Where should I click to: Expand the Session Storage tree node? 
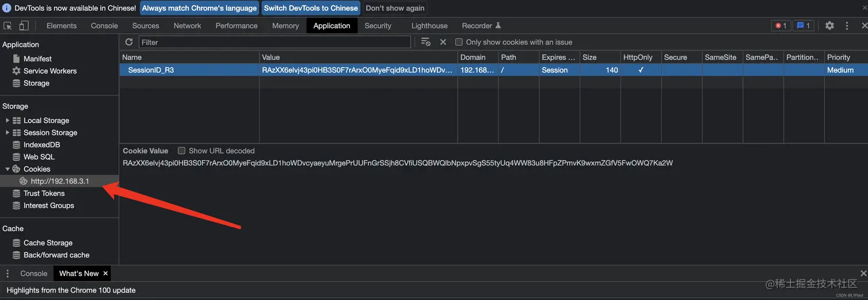click(7, 133)
